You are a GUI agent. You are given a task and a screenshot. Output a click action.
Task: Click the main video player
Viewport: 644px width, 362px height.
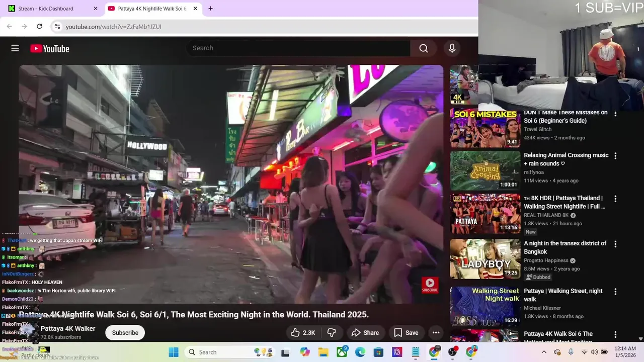coord(231,184)
